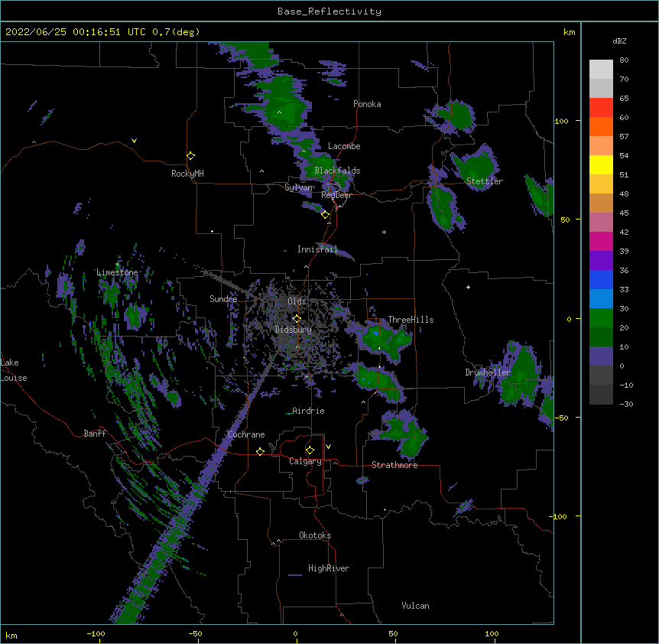
Task: Select the green storm cell north of Strathmore
Action: click(x=401, y=435)
